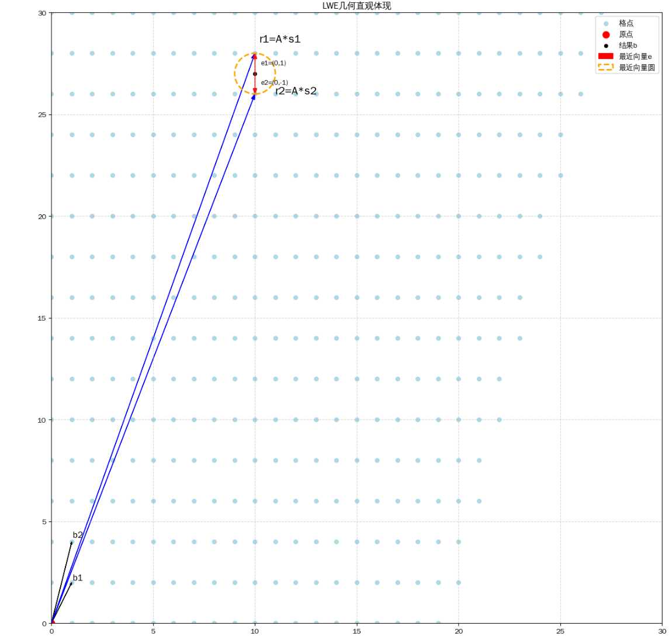
Task: Click the red arrowhead pointing up to r1
Action: (255, 57)
